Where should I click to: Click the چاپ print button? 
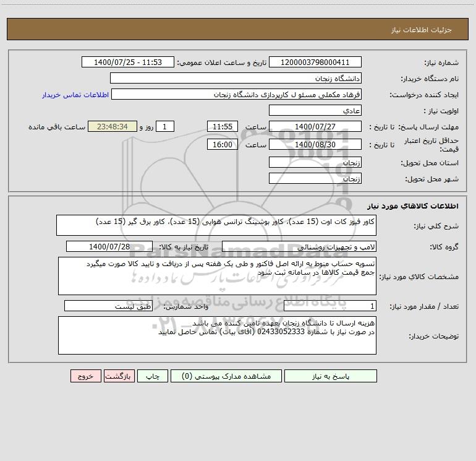[153, 376]
